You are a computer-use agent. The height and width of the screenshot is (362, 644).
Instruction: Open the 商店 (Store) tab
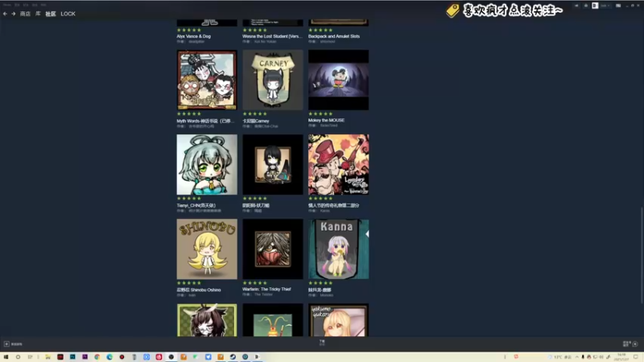pyautogui.click(x=25, y=14)
